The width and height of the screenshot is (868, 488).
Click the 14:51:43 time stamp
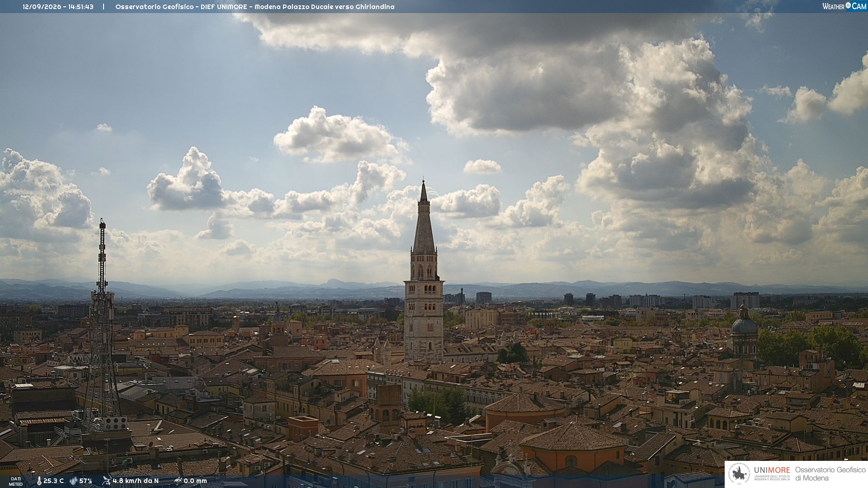pos(81,7)
